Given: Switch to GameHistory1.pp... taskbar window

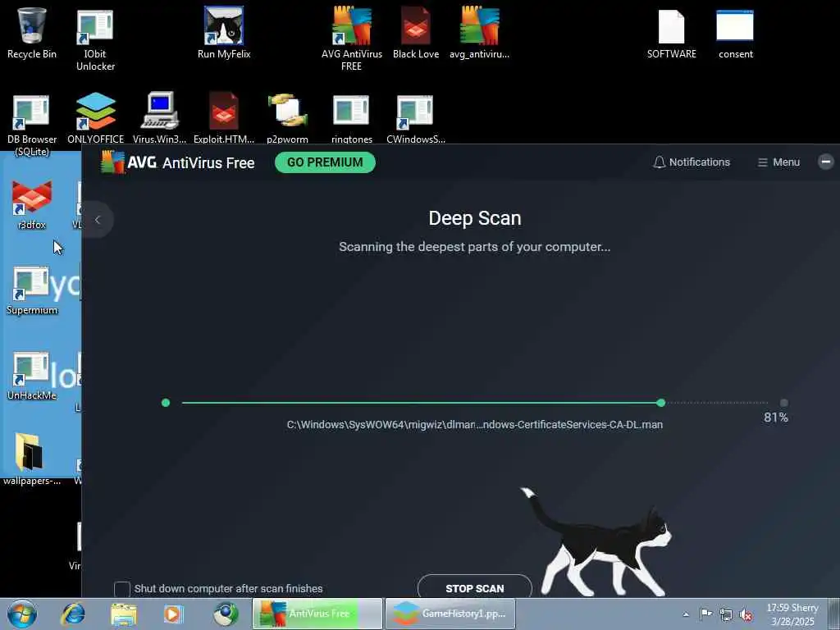Looking at the screenshot, I should [450, 614].
